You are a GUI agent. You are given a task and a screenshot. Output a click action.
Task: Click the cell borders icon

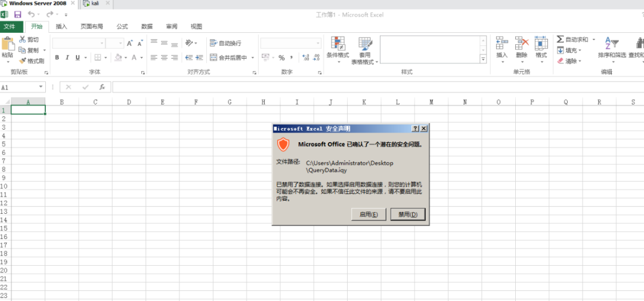(98, 57)
